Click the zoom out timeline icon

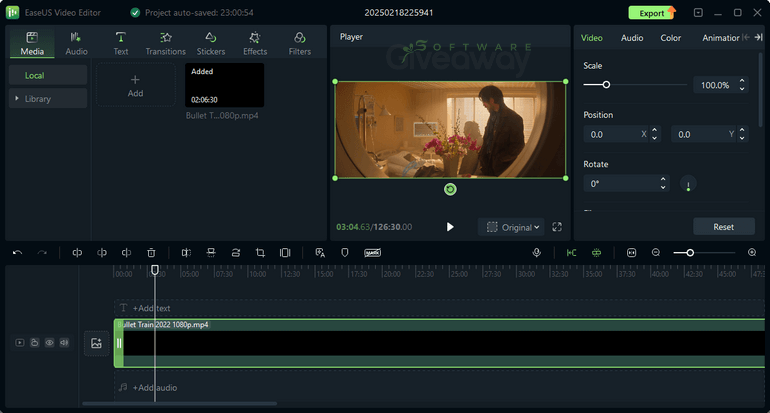click(656, 253)
